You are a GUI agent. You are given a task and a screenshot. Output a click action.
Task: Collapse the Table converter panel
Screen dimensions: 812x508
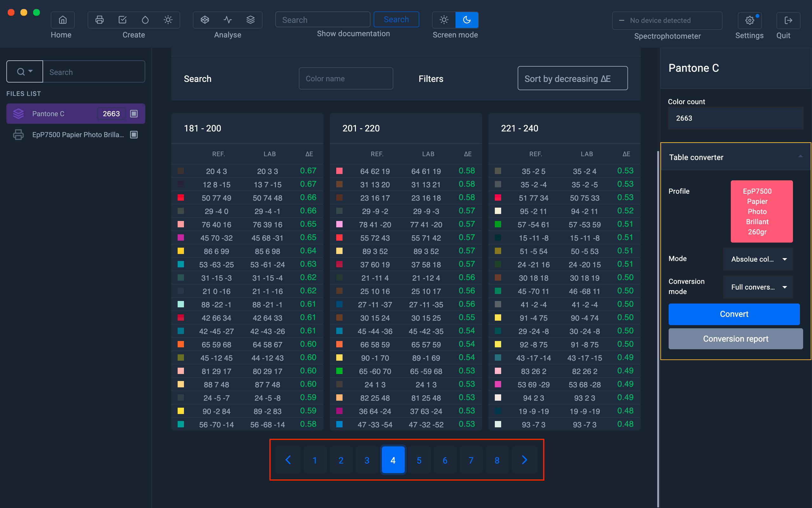pyautogui.click(x=800, y=157)
